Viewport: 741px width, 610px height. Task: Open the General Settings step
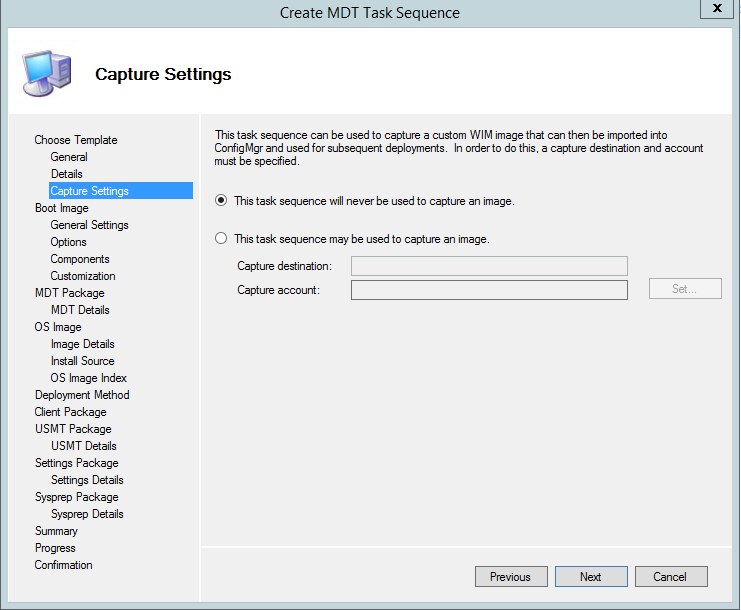(89, 225)
